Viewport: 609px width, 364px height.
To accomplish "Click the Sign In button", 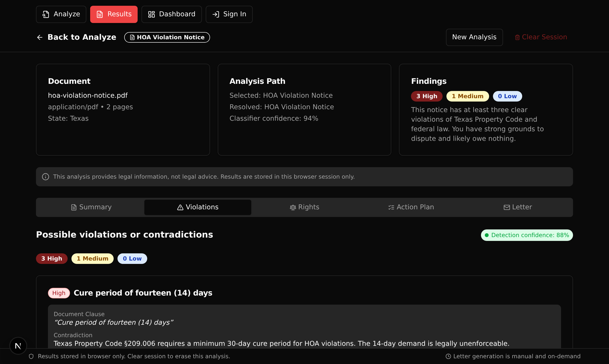I will [229, 14].
